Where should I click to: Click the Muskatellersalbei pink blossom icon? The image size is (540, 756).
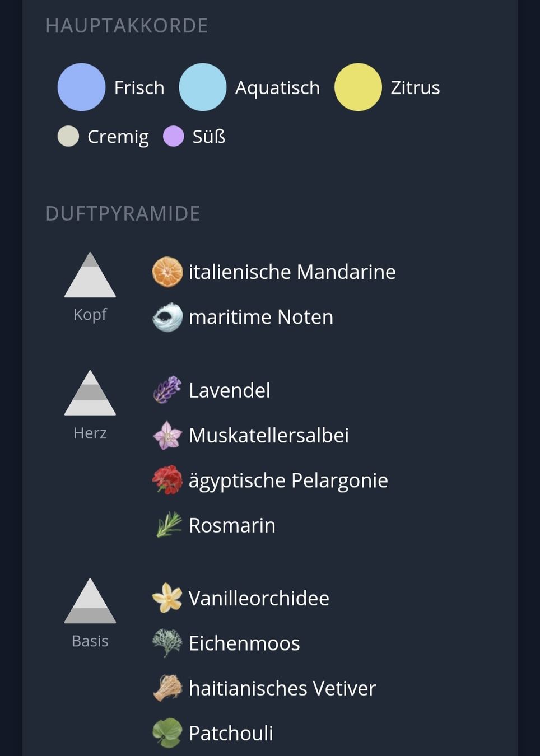click(167, 435)
